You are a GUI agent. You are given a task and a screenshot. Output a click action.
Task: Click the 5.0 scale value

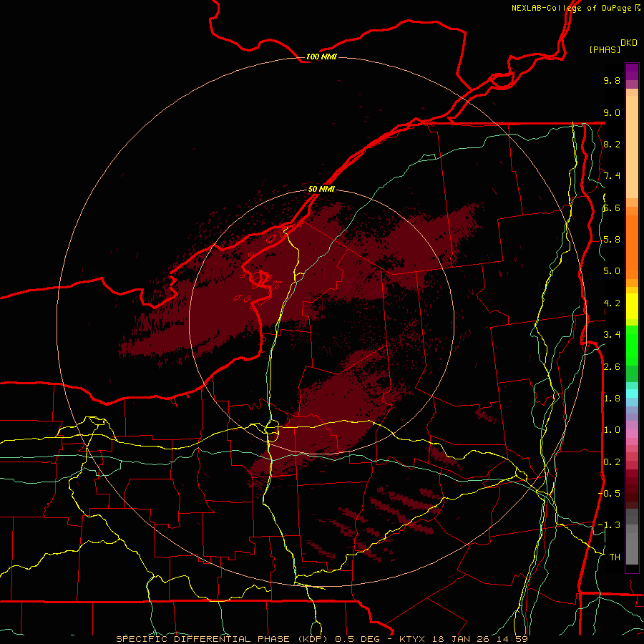pyautogui.click(x=612, y=271)
